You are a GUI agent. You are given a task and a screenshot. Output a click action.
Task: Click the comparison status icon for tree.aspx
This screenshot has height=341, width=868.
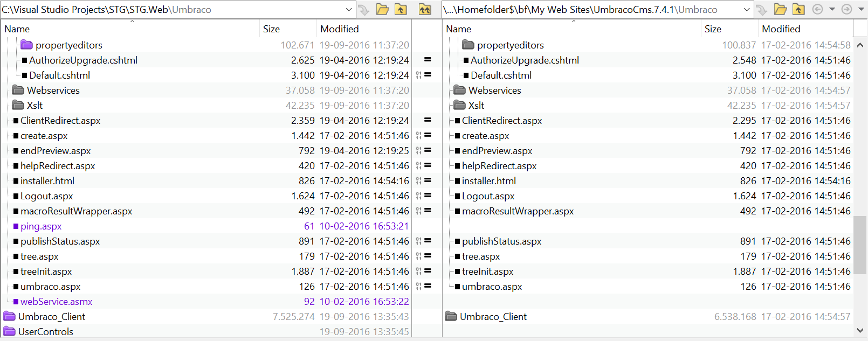[x=424, y=256]
